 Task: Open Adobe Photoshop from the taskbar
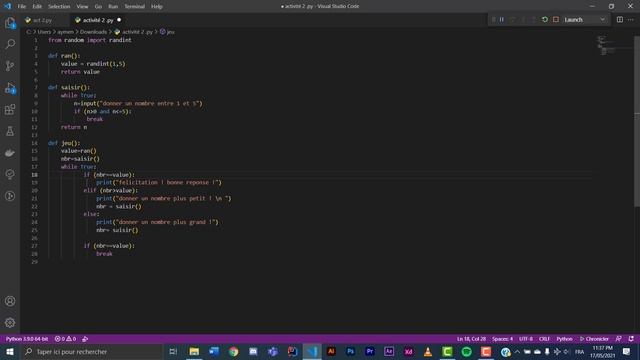click(351, 352)
